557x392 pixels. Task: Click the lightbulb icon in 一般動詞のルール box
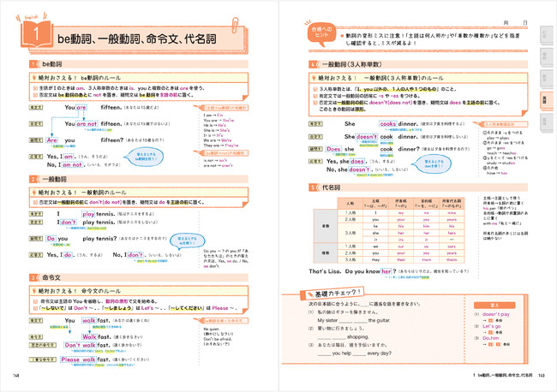click(34, 193)
